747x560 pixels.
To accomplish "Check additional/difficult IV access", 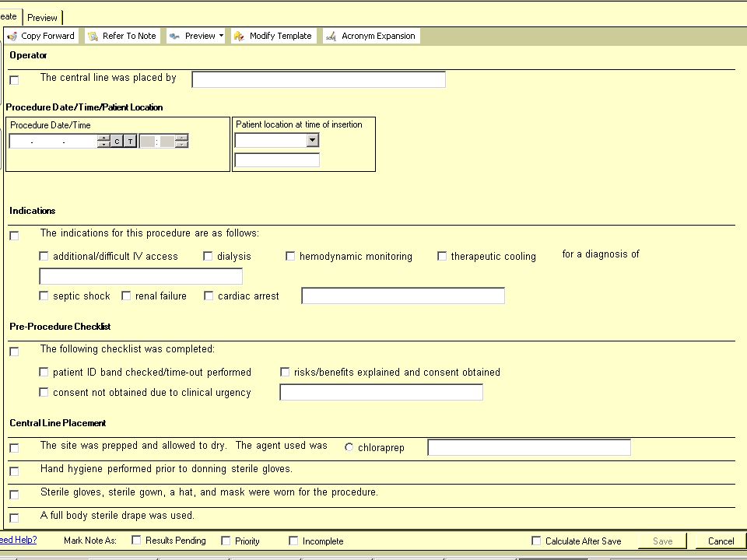I will tap(44, 256).
